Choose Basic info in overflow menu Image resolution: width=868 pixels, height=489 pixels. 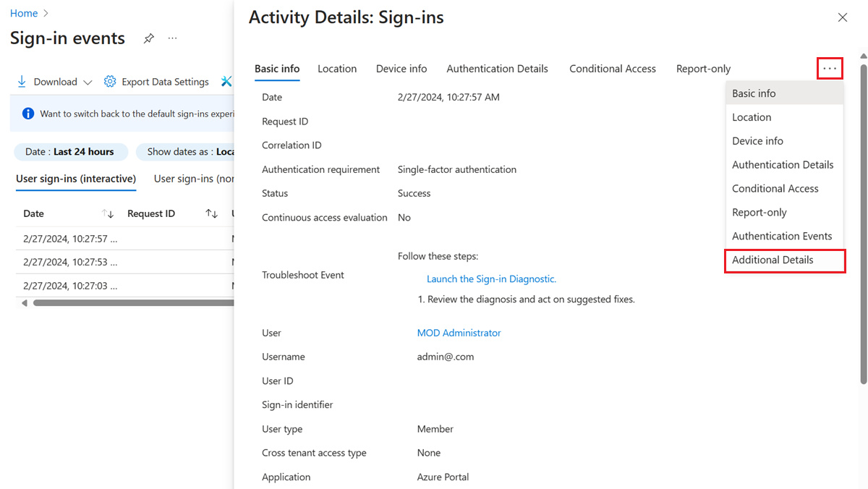784,93
